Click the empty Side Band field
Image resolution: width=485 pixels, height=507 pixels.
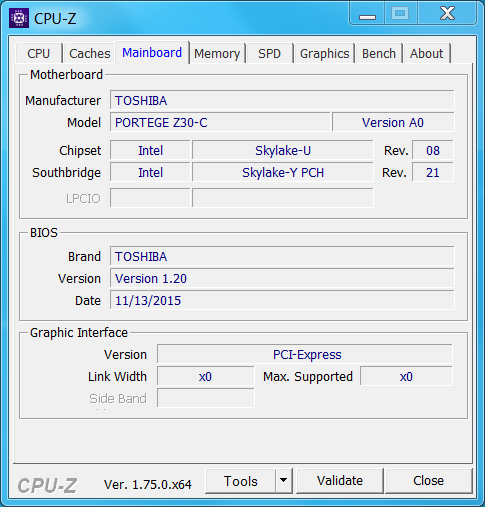point(206,398)
